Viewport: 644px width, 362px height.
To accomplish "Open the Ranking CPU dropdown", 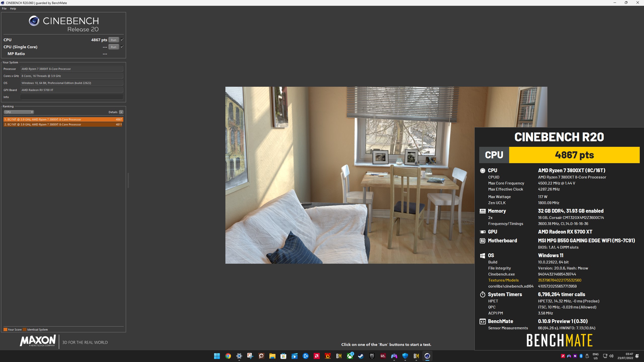I will 19,112.
